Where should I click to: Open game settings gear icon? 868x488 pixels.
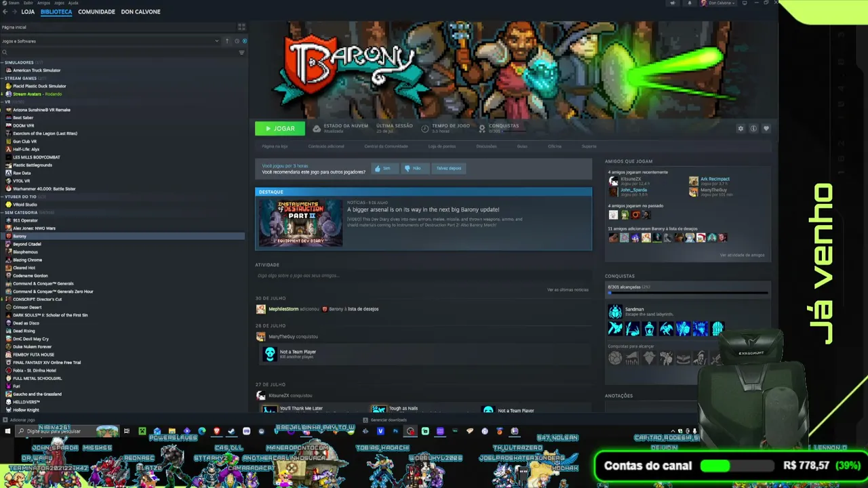[741, 128]
